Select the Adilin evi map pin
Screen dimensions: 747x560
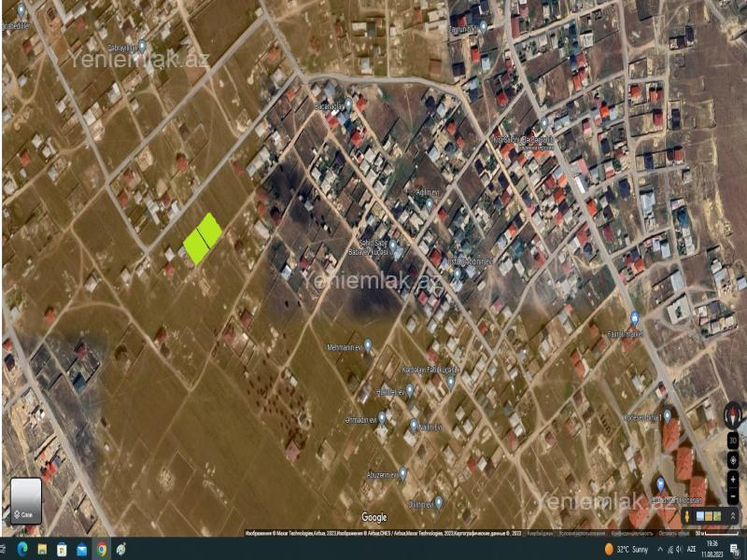coord(429,204)
